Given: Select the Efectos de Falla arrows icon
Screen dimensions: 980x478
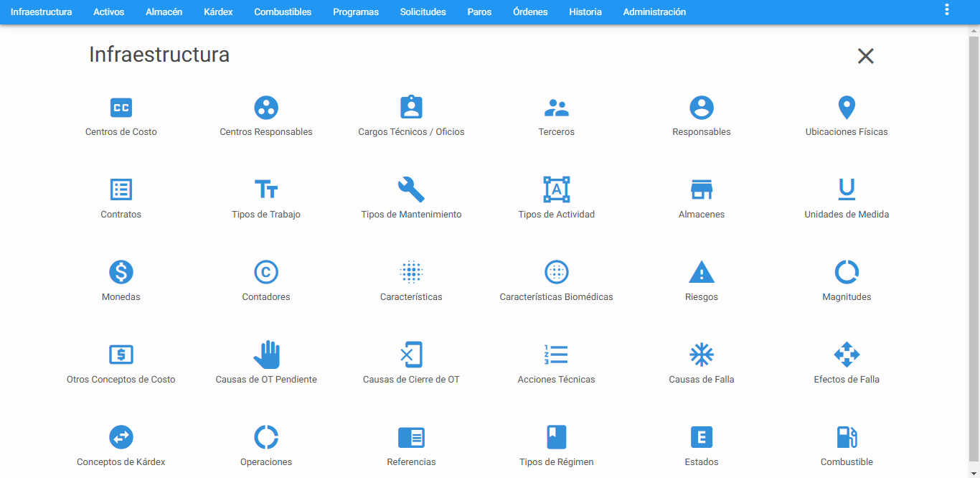Looking at the screenshot, I should 847,355.
